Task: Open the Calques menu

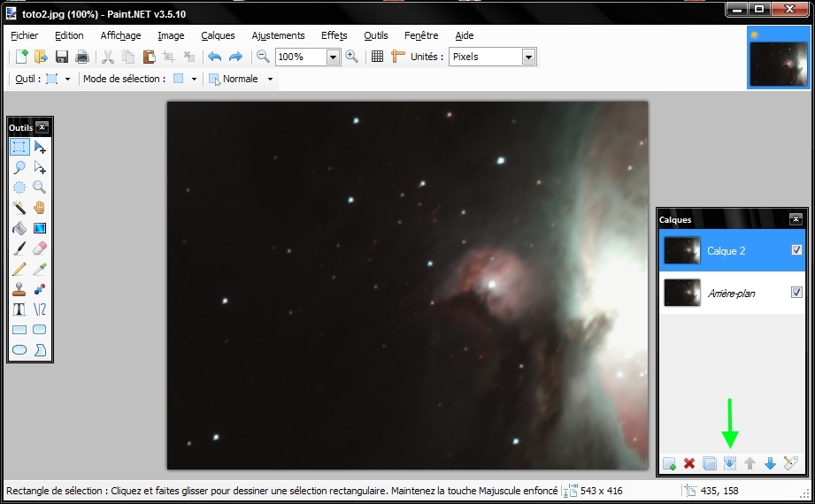Action: pos(218,35)
